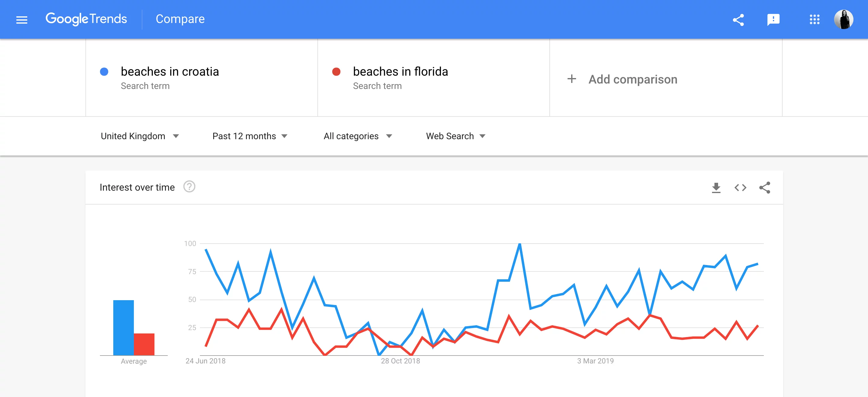The width and height of the screenshot is (868, 397).
Task: Send feedback via the top bar icon
Action: coord(773,19)
